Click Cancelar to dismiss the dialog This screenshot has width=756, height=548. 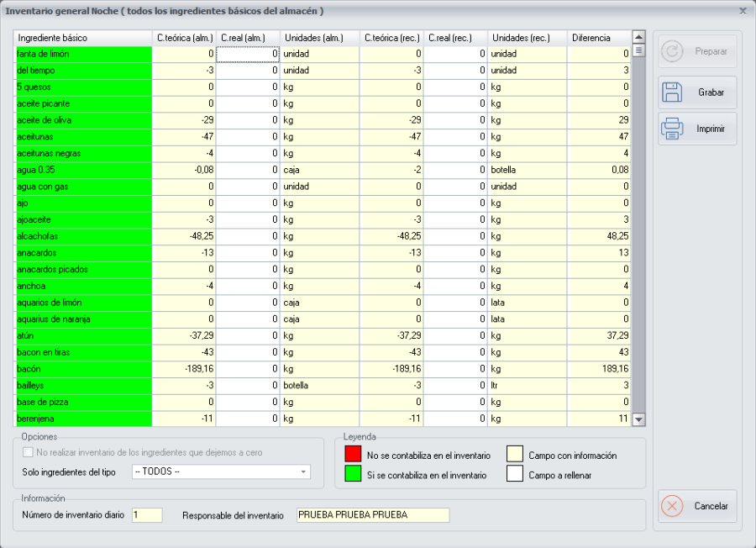[697, 506]
